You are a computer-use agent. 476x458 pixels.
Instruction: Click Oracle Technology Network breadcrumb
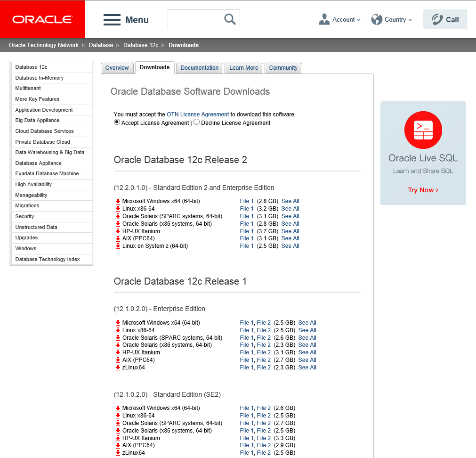pyautogui.click(x=44, y=45)
